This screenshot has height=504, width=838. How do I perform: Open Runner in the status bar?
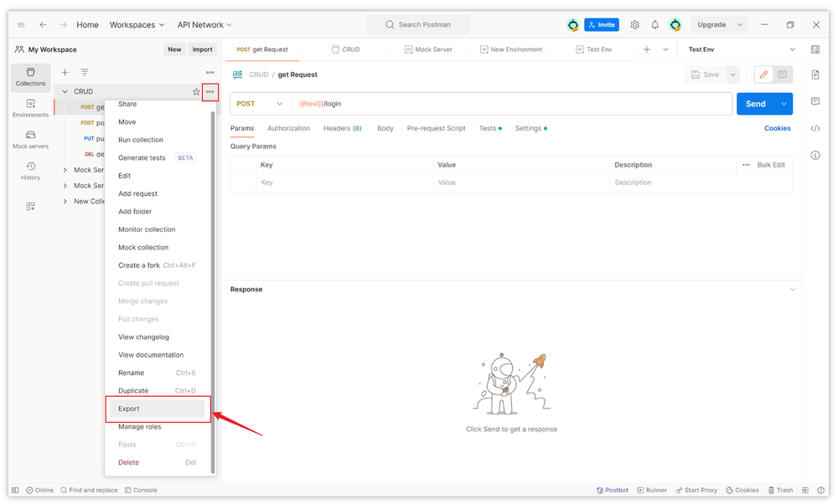click(652, 490)
